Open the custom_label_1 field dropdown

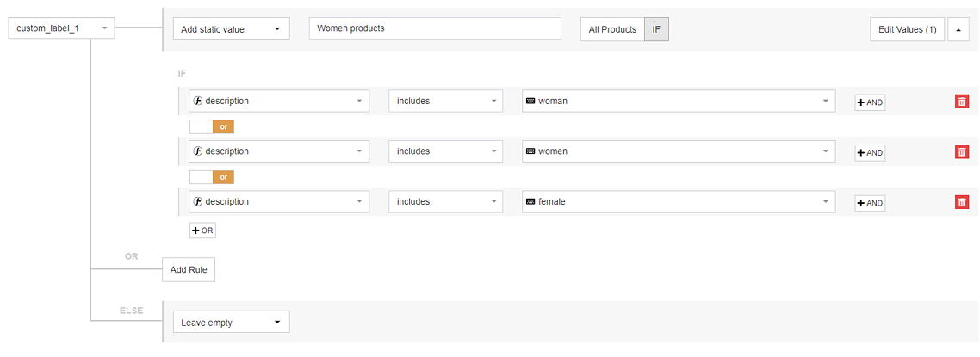pos(60,29)
